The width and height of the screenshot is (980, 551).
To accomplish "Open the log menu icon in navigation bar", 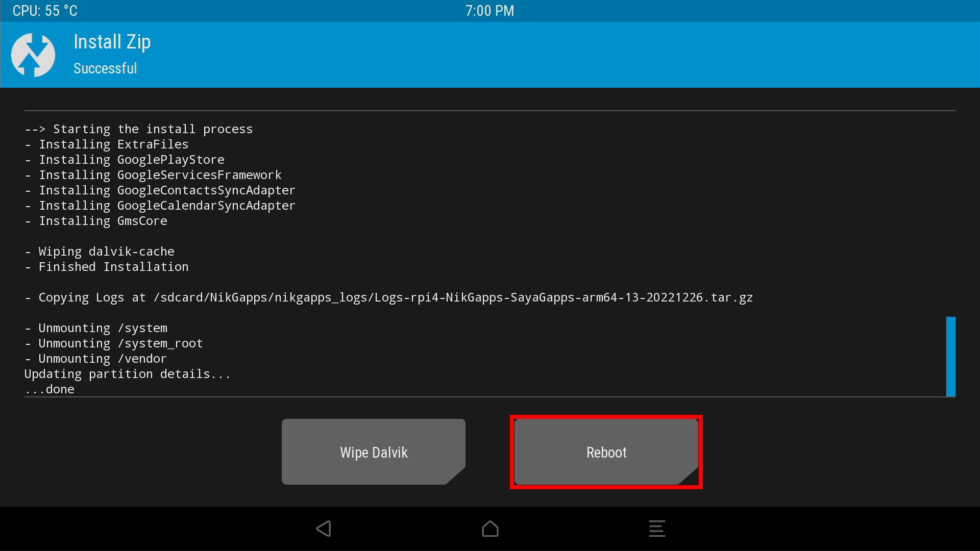I will 657,529.
